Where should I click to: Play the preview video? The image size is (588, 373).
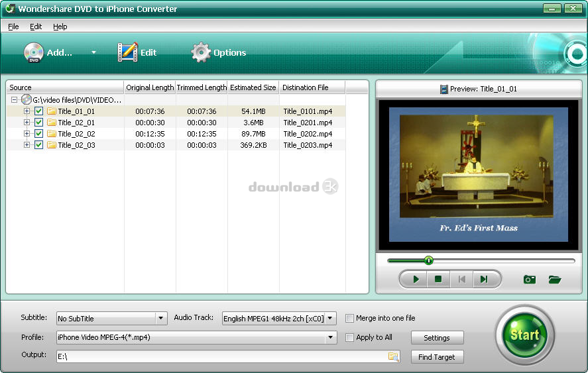point(416,280)
